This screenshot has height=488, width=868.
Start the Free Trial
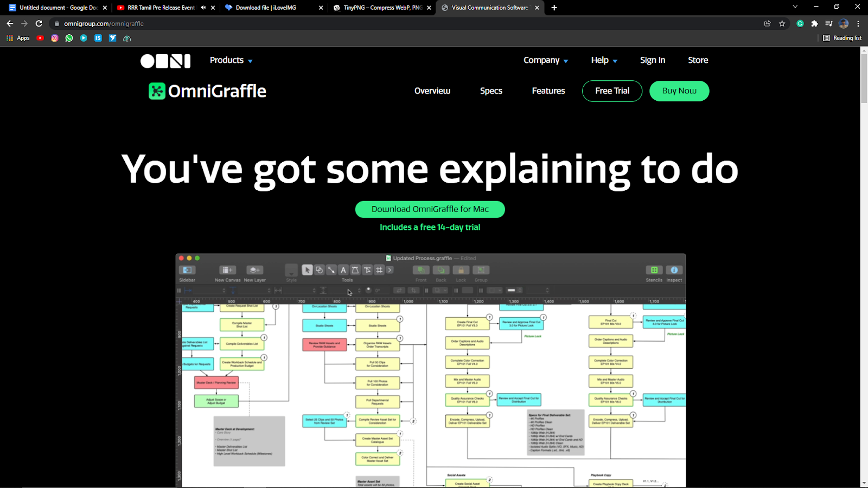pos(612,91)
